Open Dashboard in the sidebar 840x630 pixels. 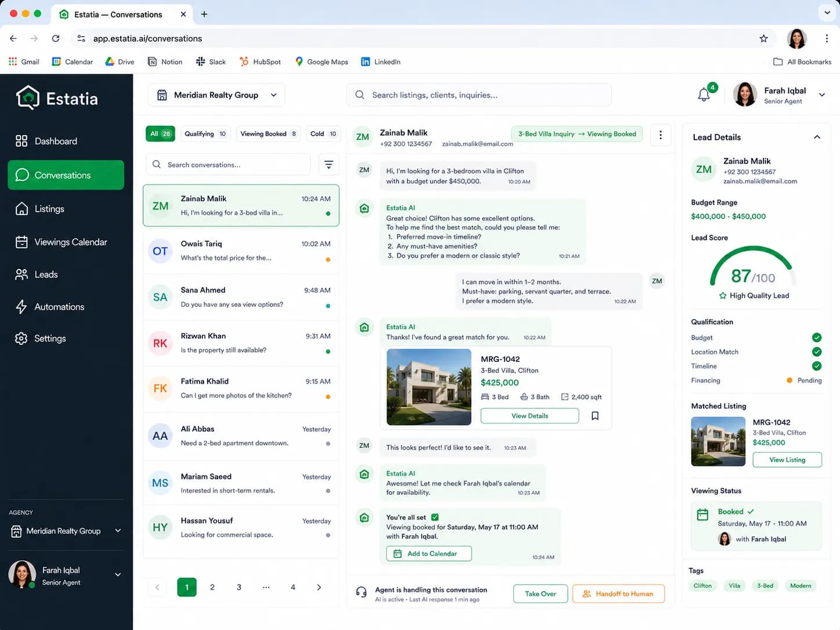(x=66, y=141)
